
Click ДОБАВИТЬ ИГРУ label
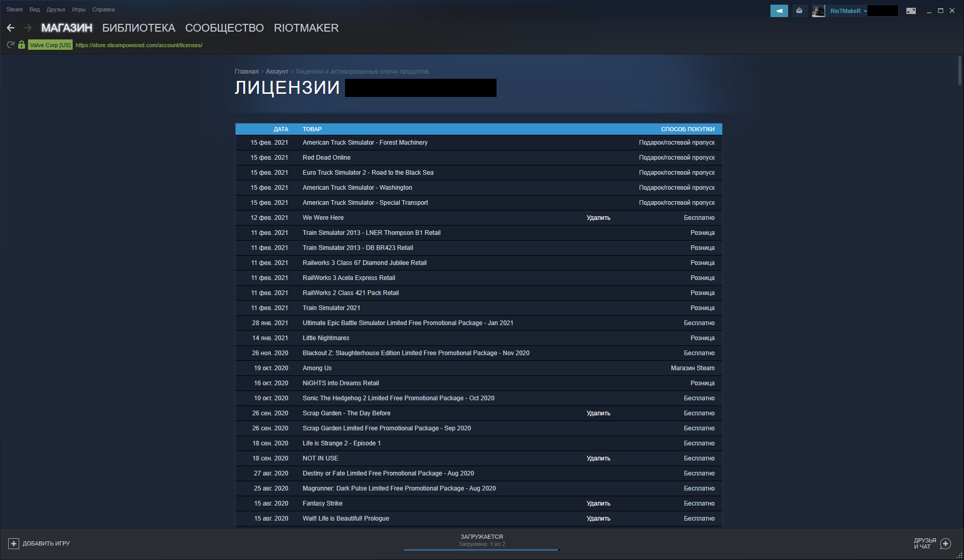[46, 543]
